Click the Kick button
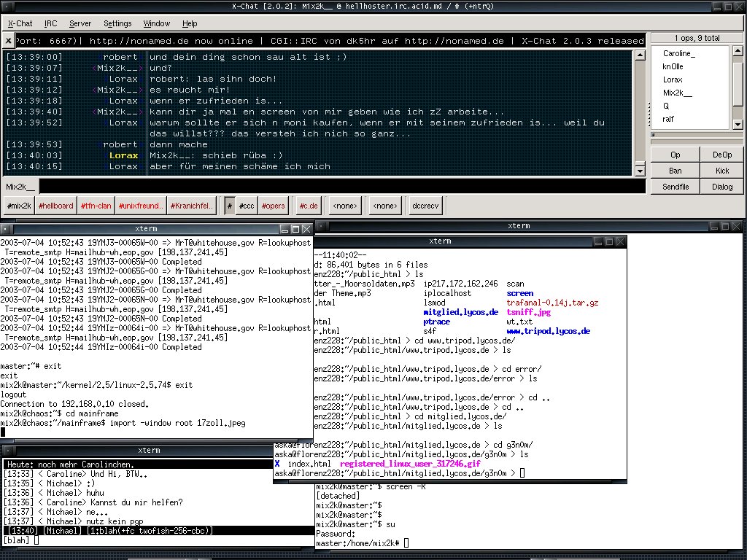Image resolution: width=747 pixels, height=560 pixels. point(721,171)
